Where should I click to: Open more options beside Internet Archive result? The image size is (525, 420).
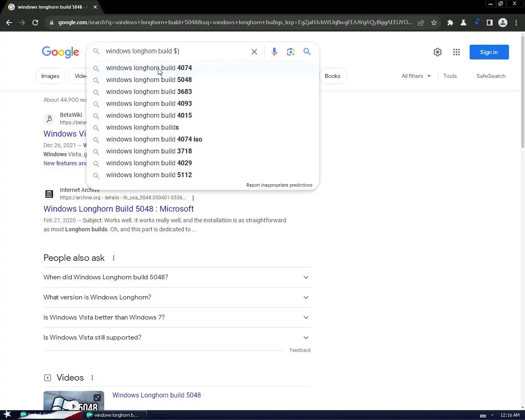pos(193,198)
